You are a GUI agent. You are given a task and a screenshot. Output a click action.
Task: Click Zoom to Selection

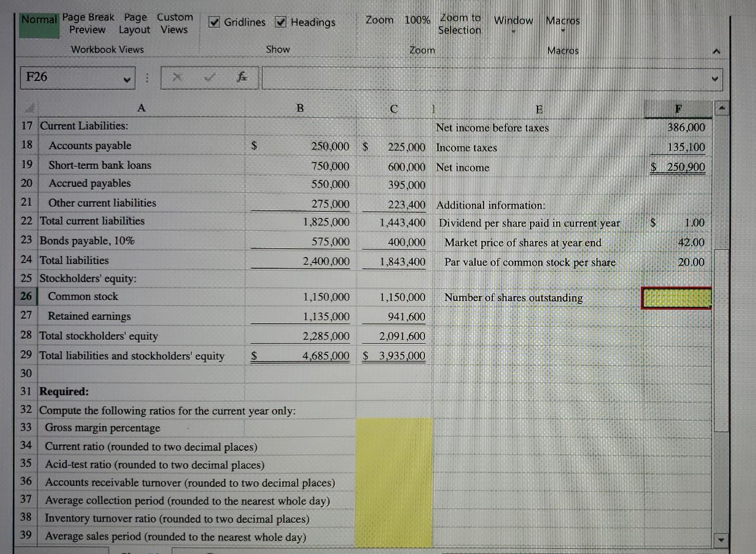pos(459,24)
